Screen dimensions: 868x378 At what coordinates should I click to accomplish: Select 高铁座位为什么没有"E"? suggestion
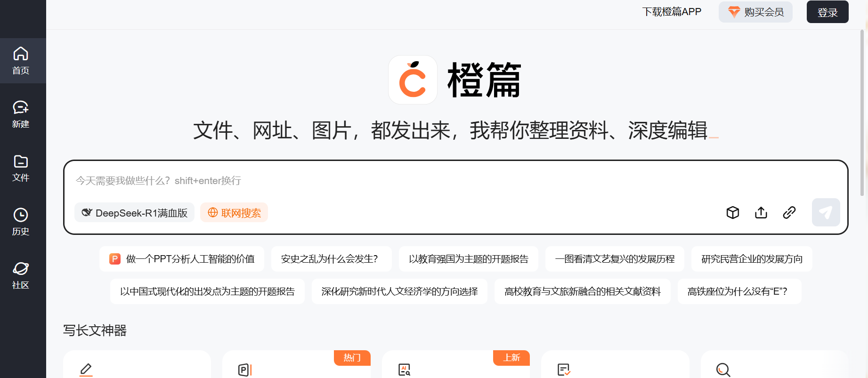pos(739,291)
